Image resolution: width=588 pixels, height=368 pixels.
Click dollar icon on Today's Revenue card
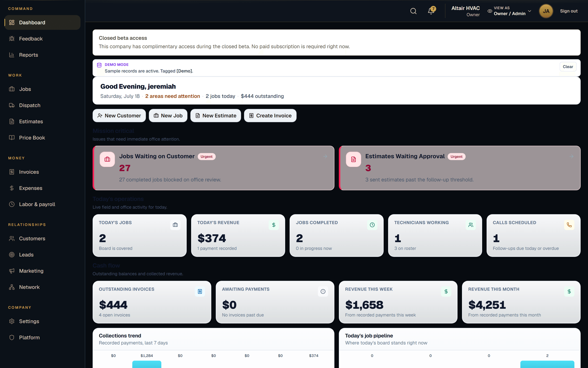pyautogui.click(x=274, y=225)
